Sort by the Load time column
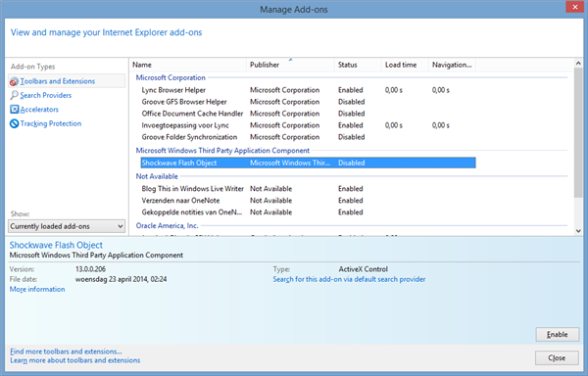This screenshot has height=376, width=588. [x=405, y=65]
